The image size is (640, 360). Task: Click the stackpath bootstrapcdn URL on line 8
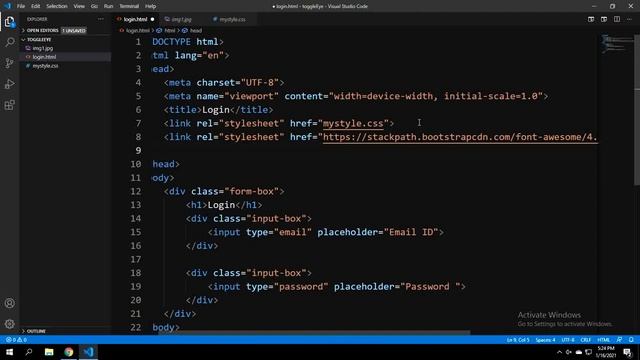[x=460, y=137]
